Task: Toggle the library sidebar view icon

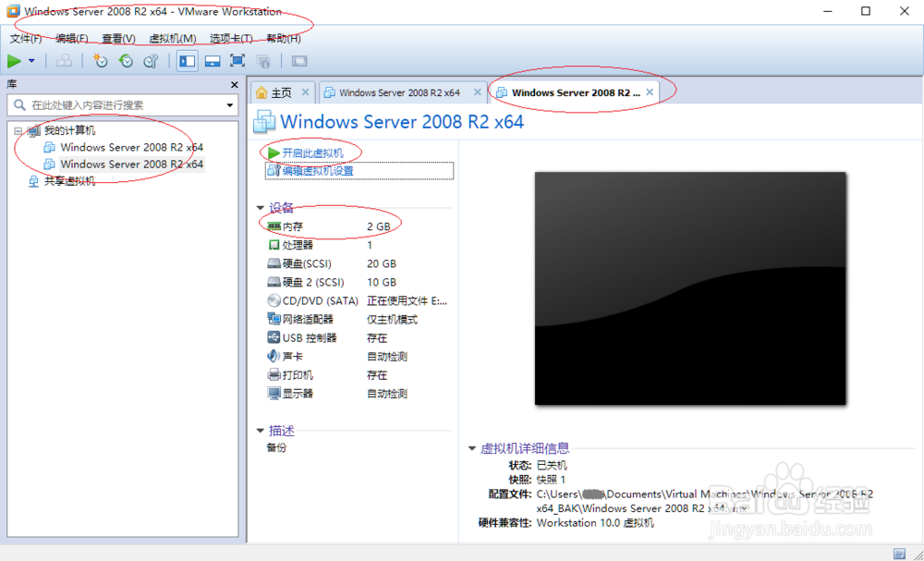Action: coord(188,61)
